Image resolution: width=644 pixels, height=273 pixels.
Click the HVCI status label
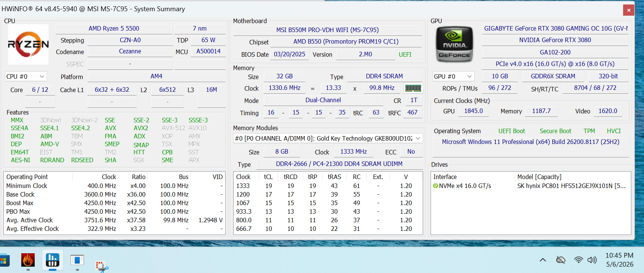613,131
